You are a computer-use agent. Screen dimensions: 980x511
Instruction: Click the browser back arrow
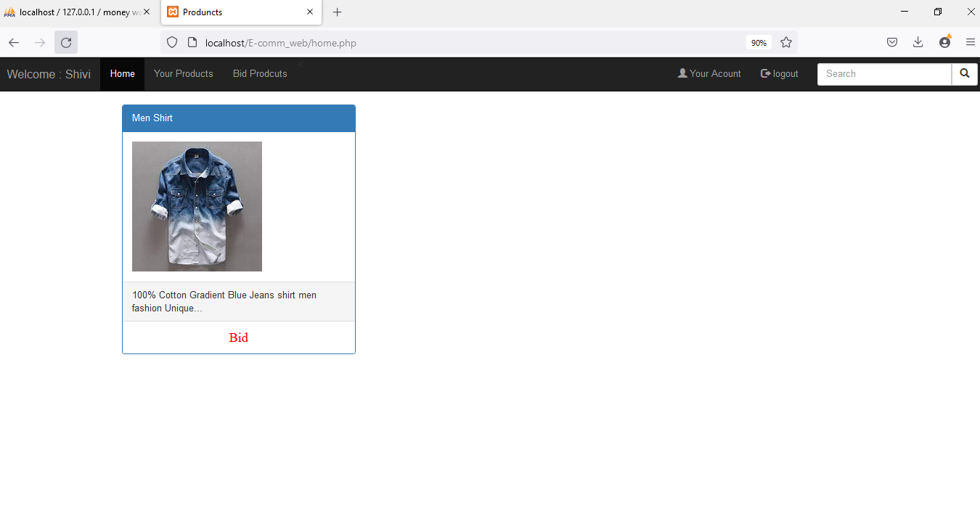point(14,43)
